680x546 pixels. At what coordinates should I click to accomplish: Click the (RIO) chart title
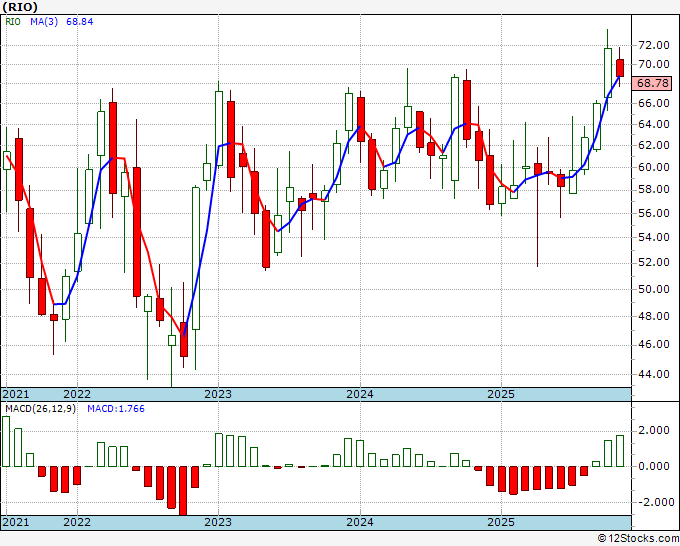pyautogui.click(x=20, y=7)
